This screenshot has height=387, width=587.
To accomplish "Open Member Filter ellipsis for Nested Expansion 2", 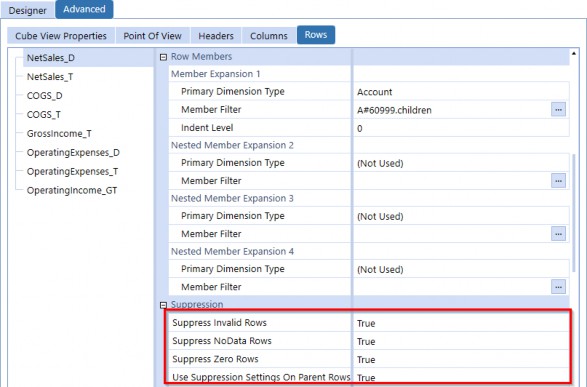I will [x=558, y=181].
